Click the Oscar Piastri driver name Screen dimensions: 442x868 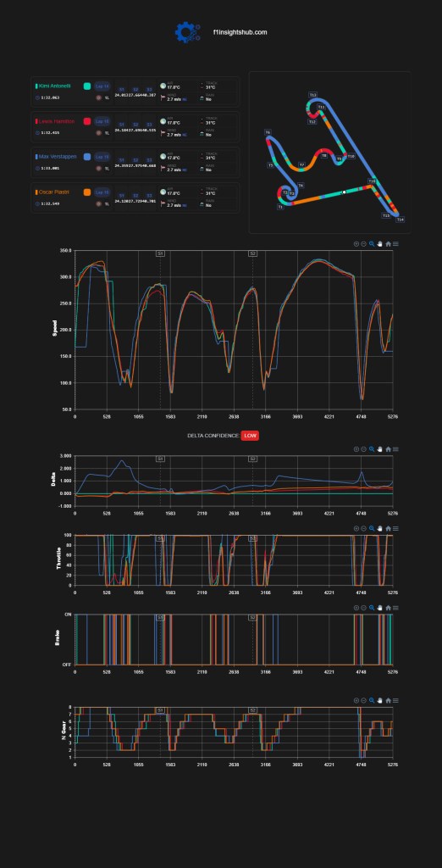[54, 192]
